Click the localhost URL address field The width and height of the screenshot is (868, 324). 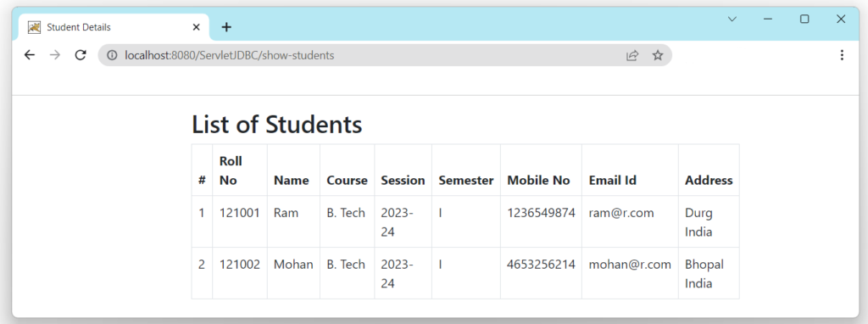(x=365, y=55)
